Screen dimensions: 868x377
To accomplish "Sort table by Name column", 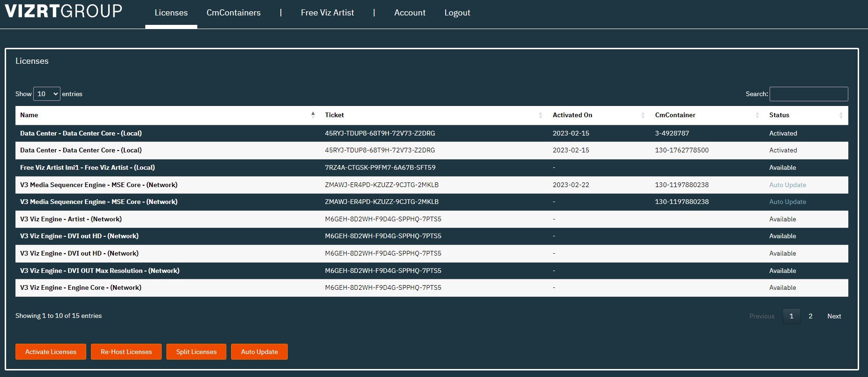I will coord(168,115).
